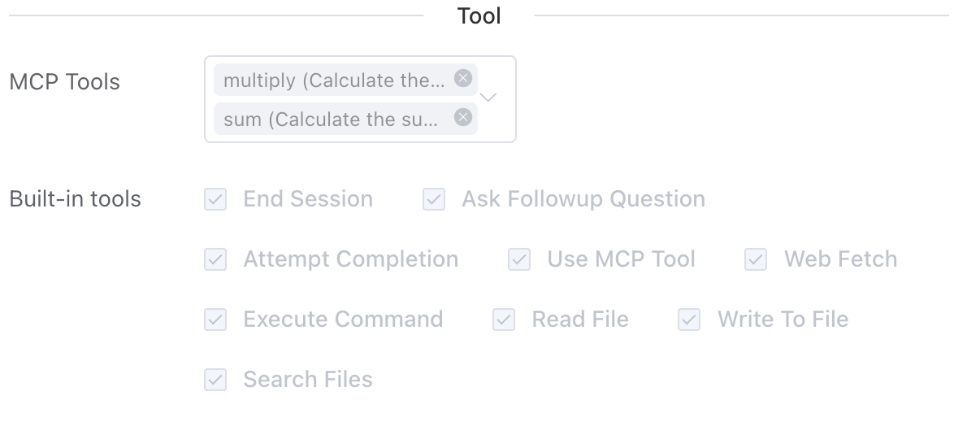Disable the Attempt Completion checkbox
Image resolution: width=980 pixels, height=426 pixels.
tap(215, 259)
